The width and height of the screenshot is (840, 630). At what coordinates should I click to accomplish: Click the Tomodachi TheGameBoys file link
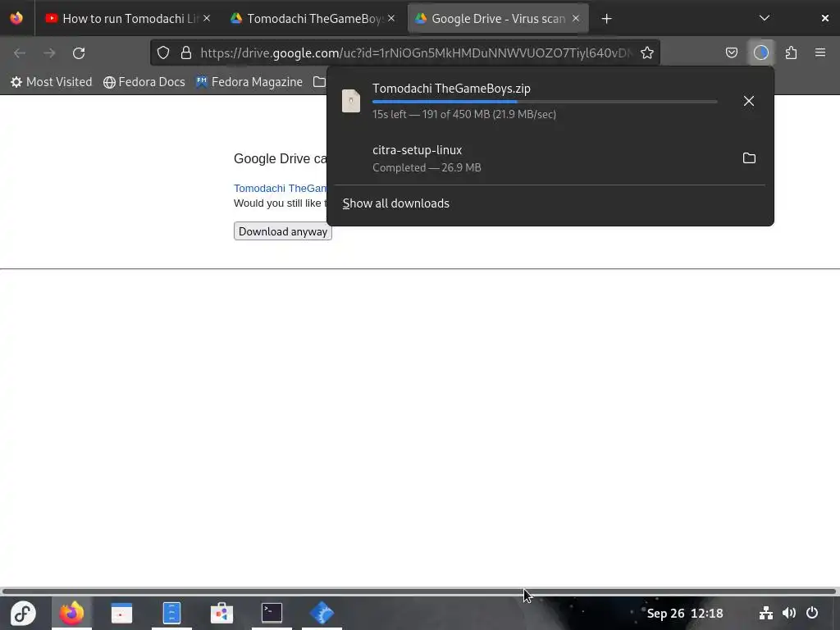[x=281, y=188]
